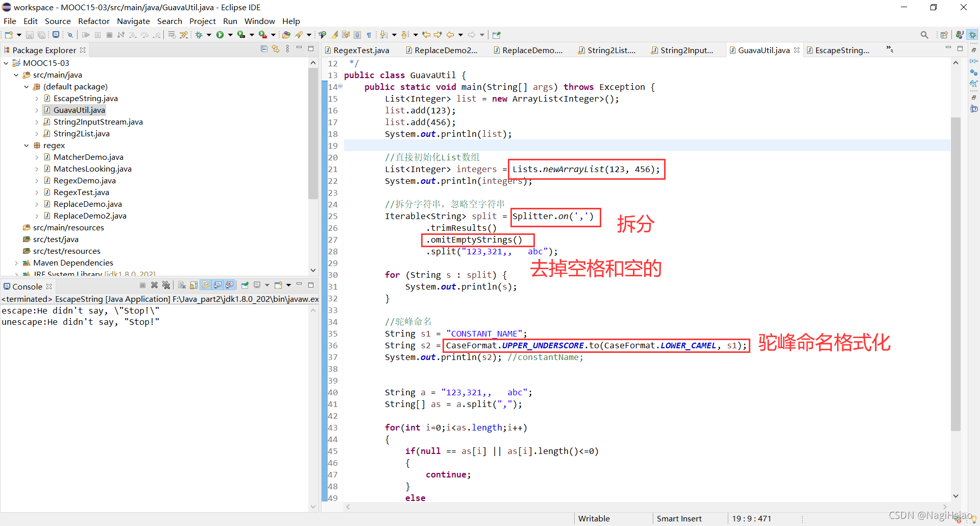Open the Project menu
Viewport: 980px width, 526px height.
click(x=202, y=21)
